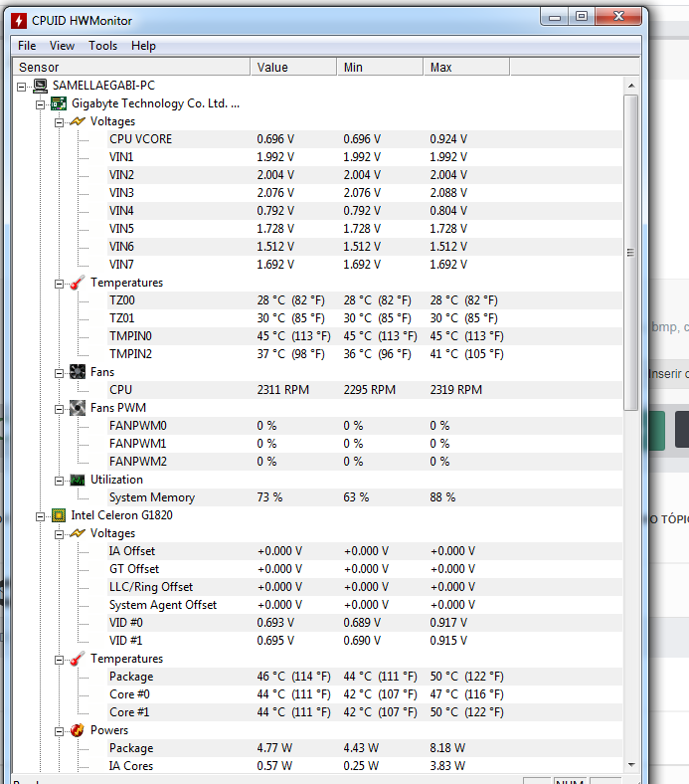
Task: Select the FANPWM0 row
Action: 365,426
